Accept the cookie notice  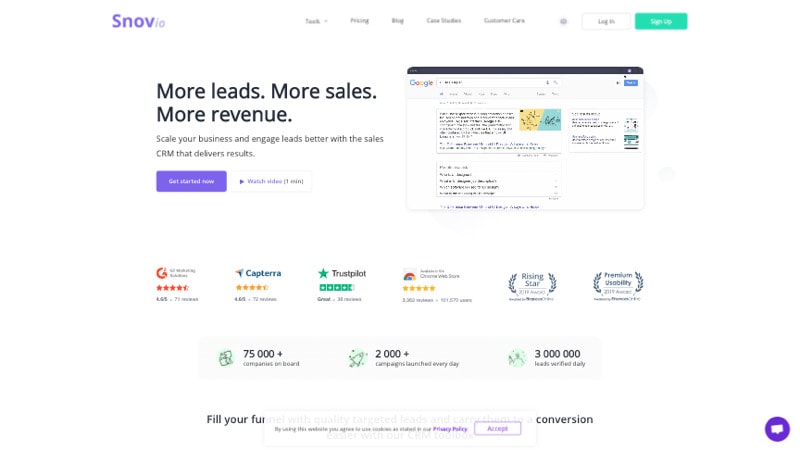(x=497, y=429)
